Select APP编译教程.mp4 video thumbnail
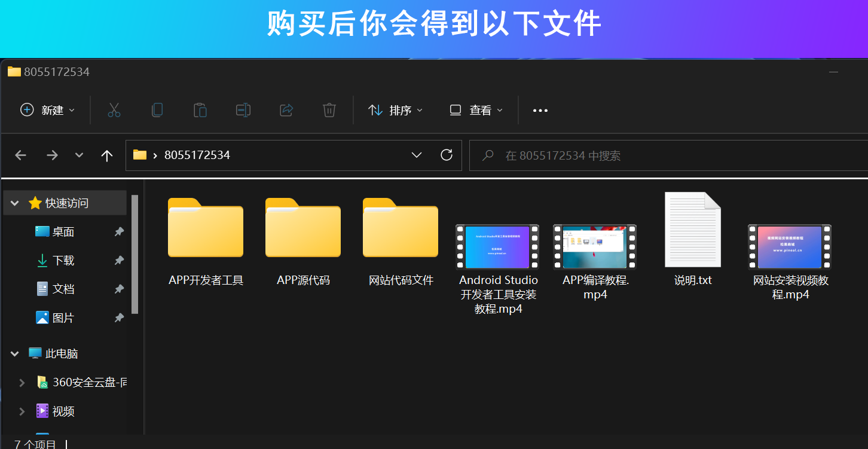 point(595,247)
